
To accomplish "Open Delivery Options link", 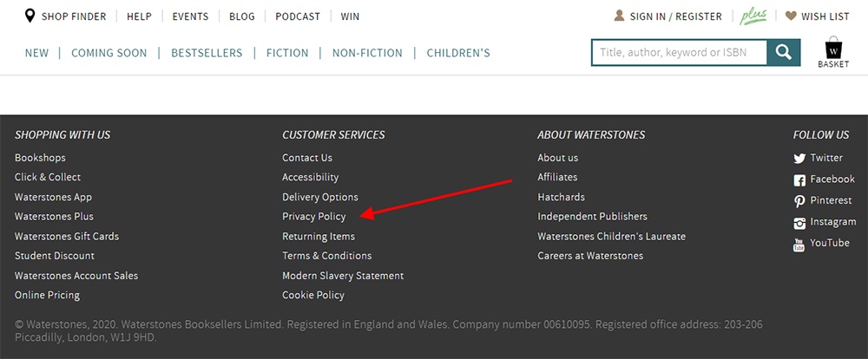I will (x=320, y=197).
